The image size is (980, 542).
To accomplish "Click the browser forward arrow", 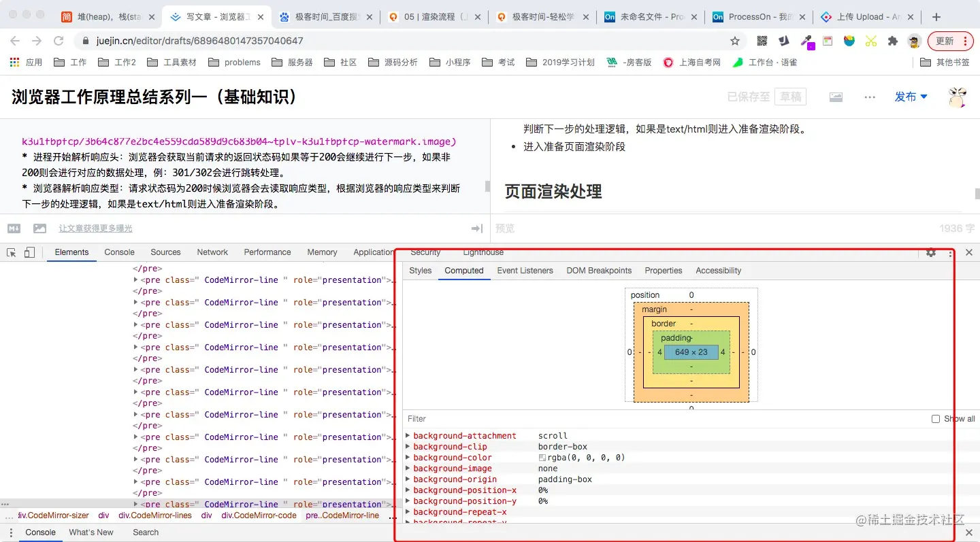I will tap(37, 41).
